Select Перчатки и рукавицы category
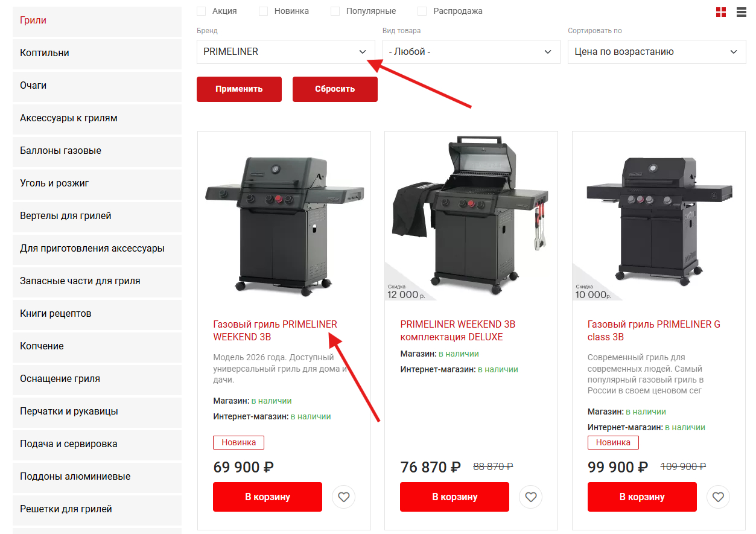The height and width of the screenshot is (534, 756). click(97, 412)
